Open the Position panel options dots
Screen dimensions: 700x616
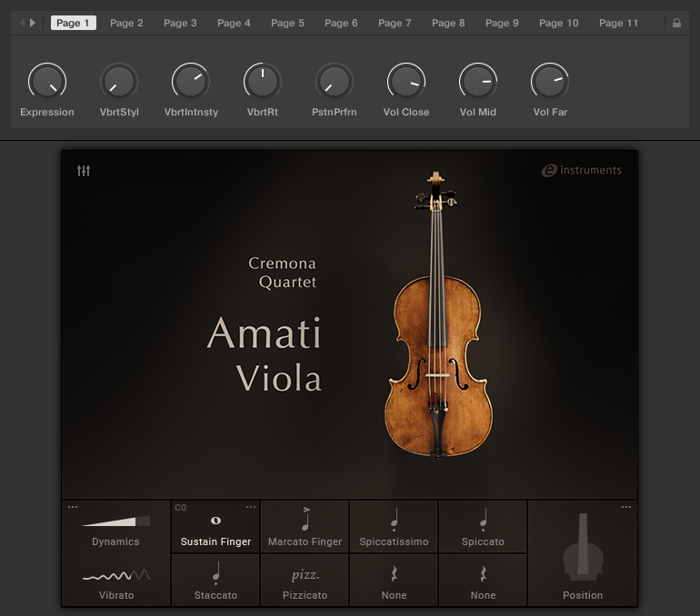tap(626, 507)
